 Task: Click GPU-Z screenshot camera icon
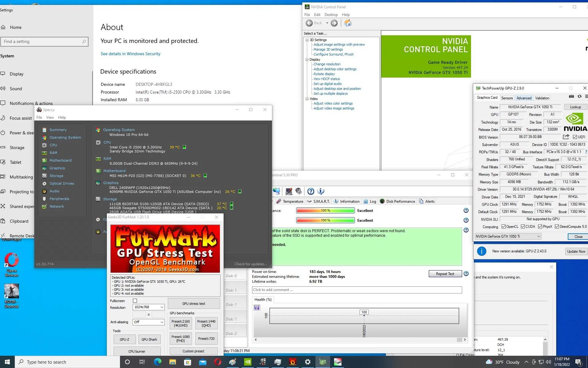pos(571,97)
